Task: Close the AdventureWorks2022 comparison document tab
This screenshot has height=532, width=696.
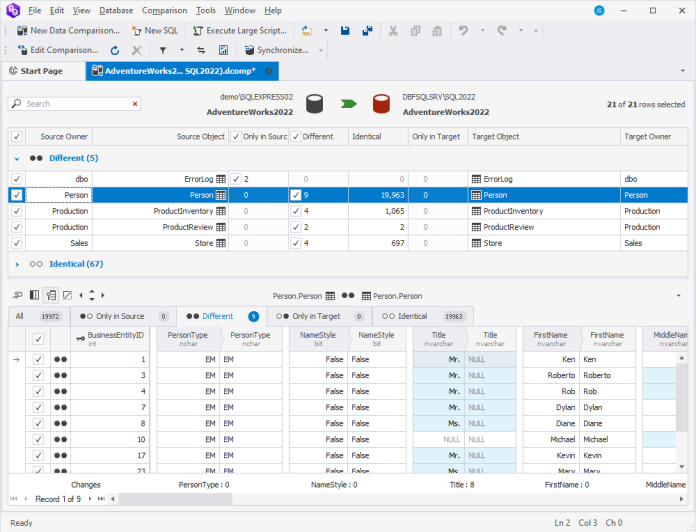Action: click(268, 71)
